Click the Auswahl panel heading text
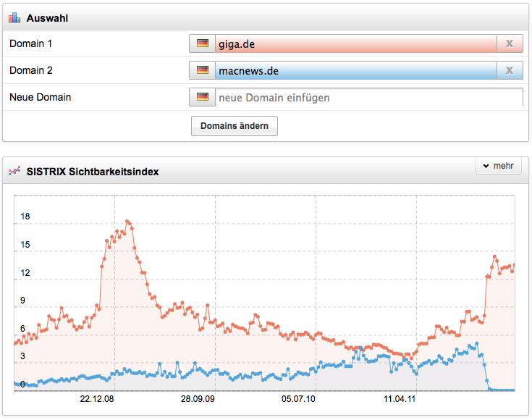532x420 pixels. coord(48,17)
